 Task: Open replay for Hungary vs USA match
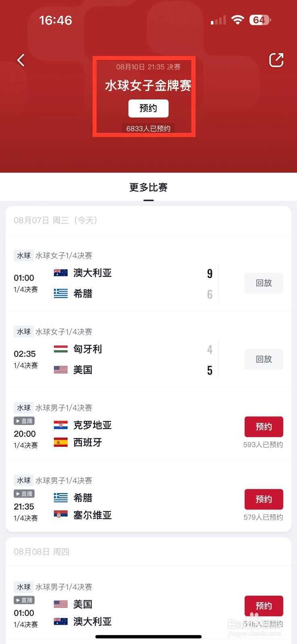point(264,359)
